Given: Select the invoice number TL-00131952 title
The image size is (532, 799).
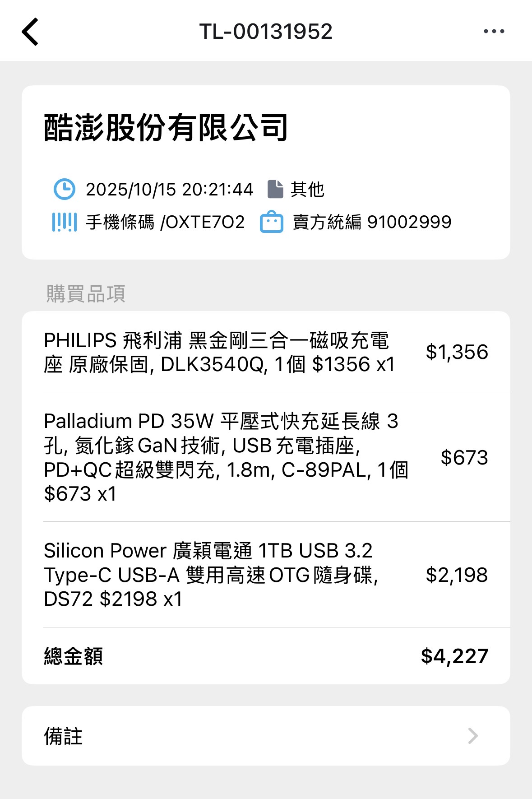Looking at the screenshot, I should click(x=266, y=32).
